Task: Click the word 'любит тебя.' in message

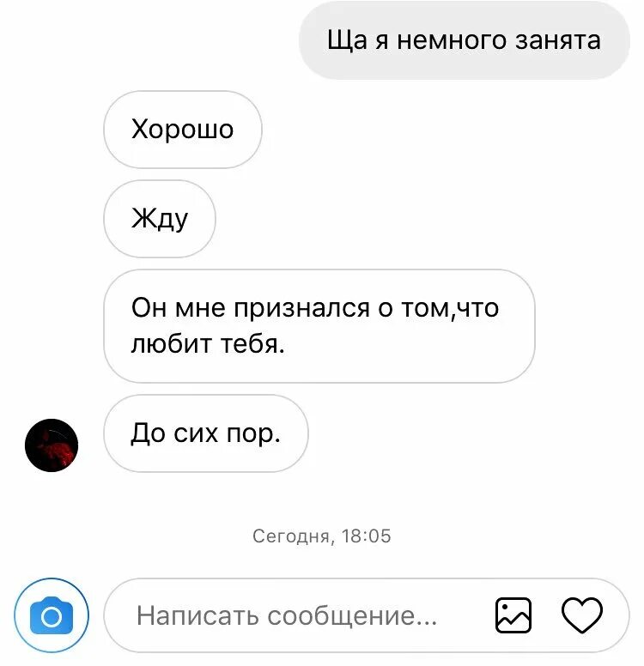Action: [x=208, y=343]
